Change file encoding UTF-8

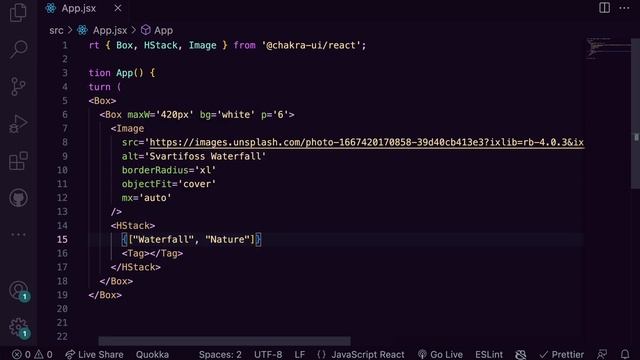coord(268,354)
